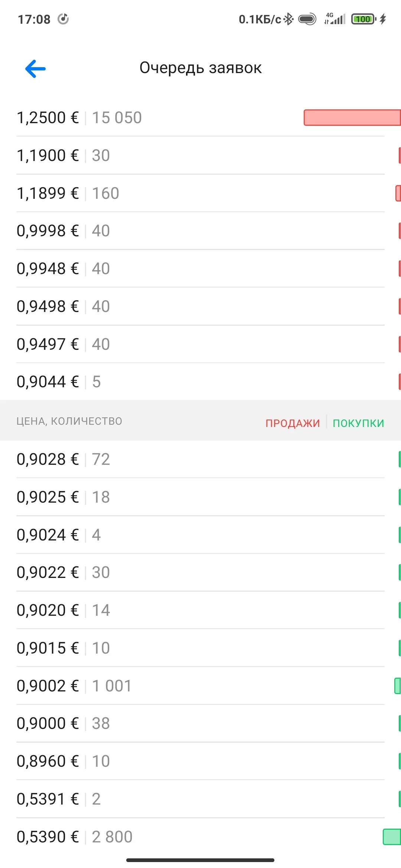Tap the sync icon beside the clock

point(63,19)
